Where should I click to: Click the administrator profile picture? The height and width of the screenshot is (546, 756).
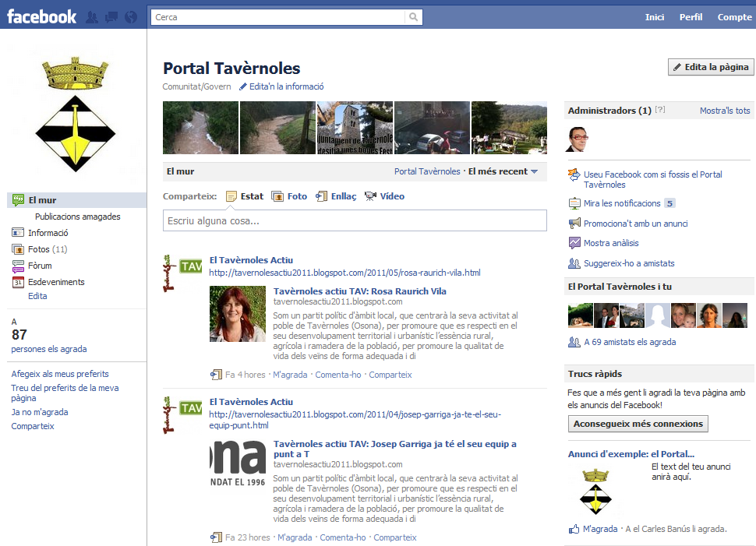coord(578,139)
